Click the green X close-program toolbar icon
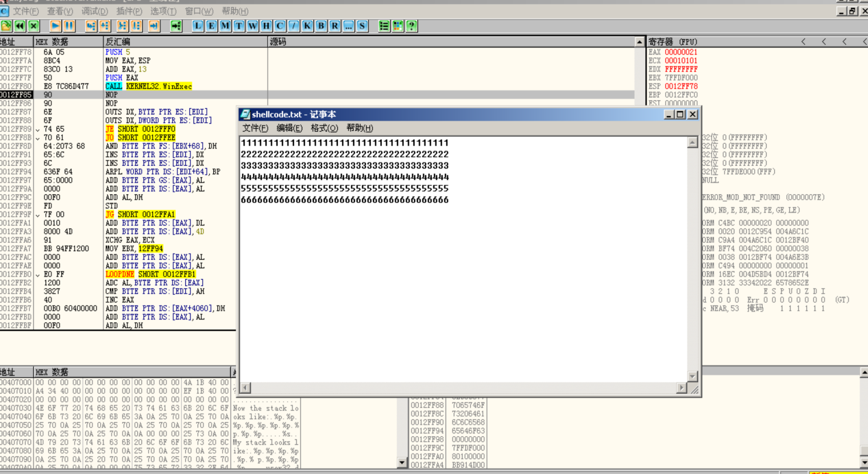Viewport: 868px width, 474px height. (x=33, y=26)
